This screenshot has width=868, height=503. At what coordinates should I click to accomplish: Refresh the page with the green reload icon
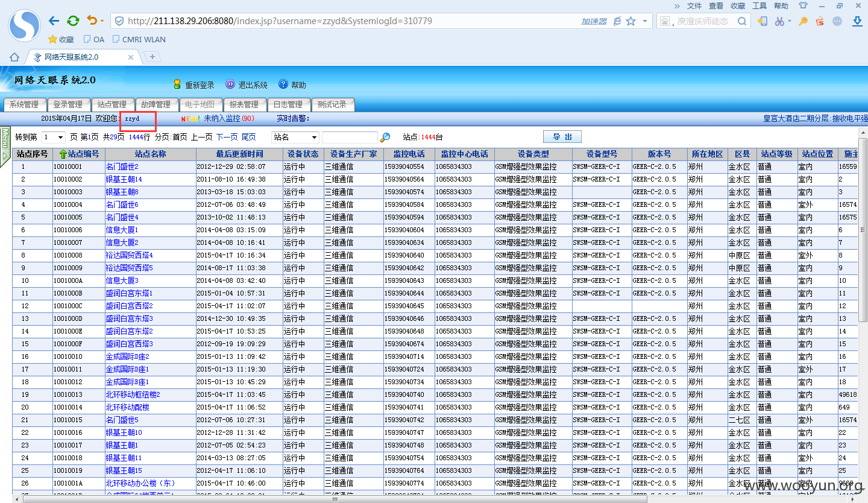(x=73, y=21)
